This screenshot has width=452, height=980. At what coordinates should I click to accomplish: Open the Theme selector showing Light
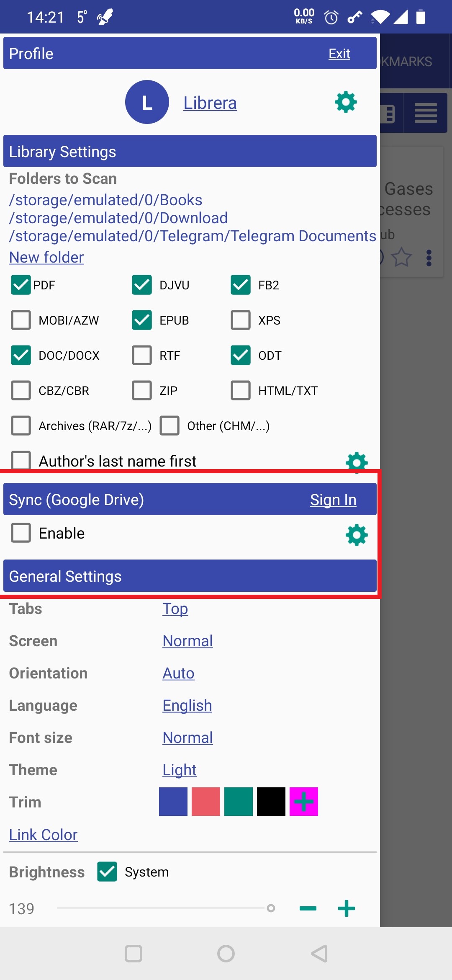pyautogui.click(x=180, y=770)
